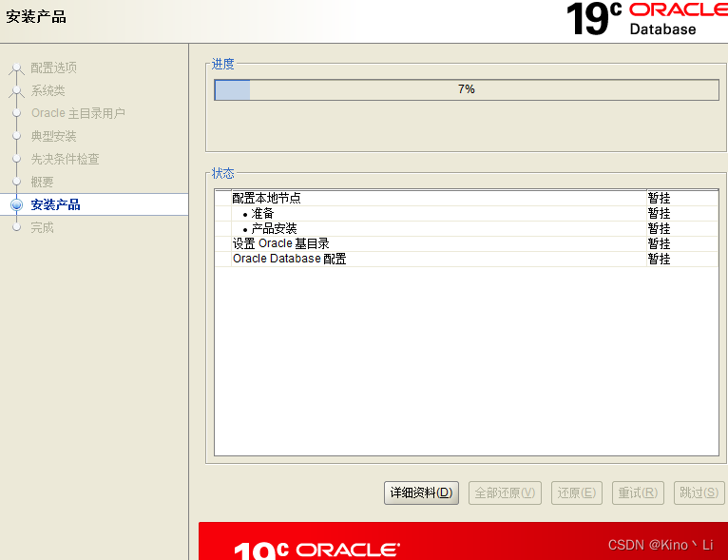728x560 pixels.
Task: Click the 重试(R) button
Action: tap(638, 492)
